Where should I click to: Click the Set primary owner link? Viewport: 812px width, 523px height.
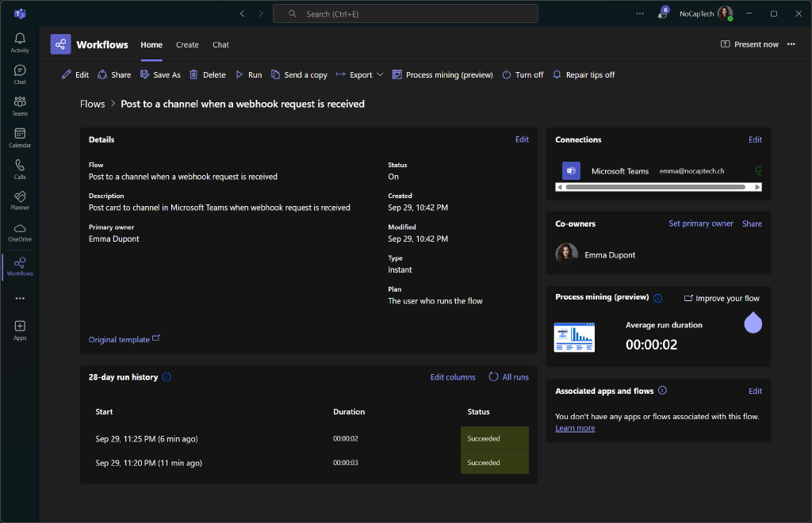tap(701, 223)
